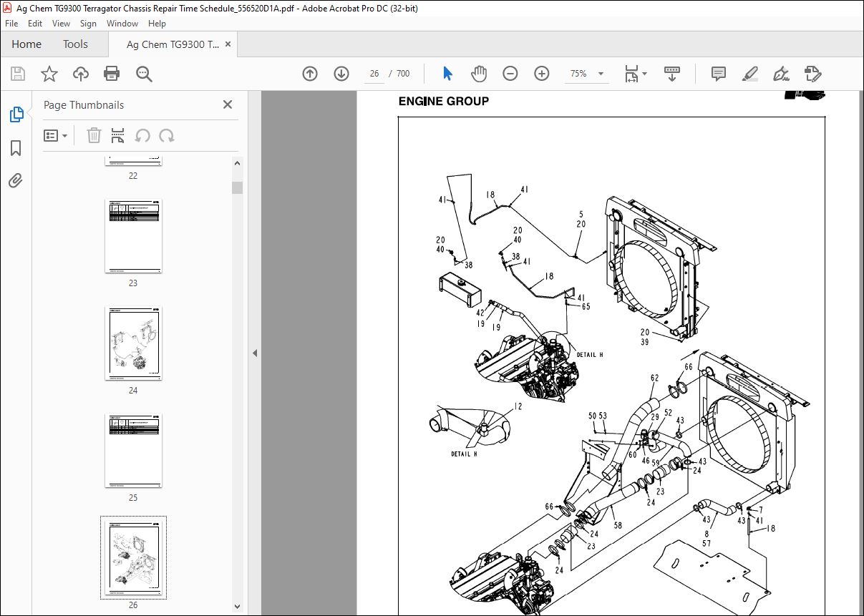864x616 pixels.
Task: Go to previous page arrow
Action: pyautogui.click(x=310, y=74)
